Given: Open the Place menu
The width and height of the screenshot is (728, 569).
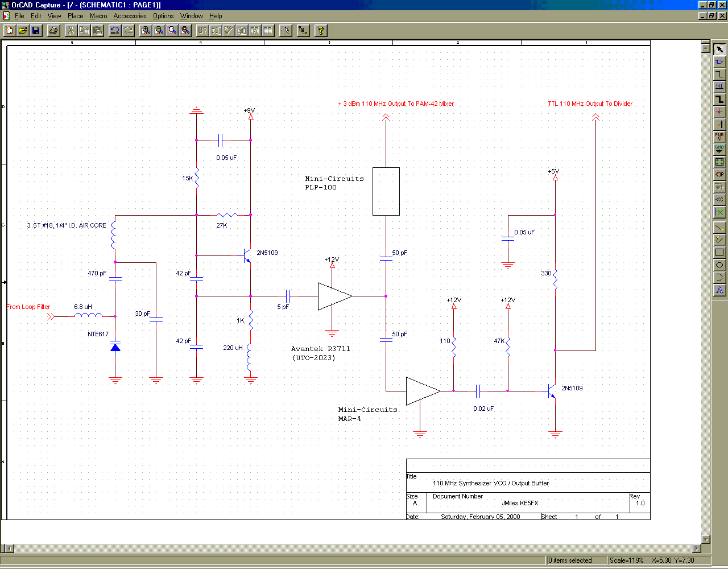Looking at the screenshot, I should [x=75, y=16].
